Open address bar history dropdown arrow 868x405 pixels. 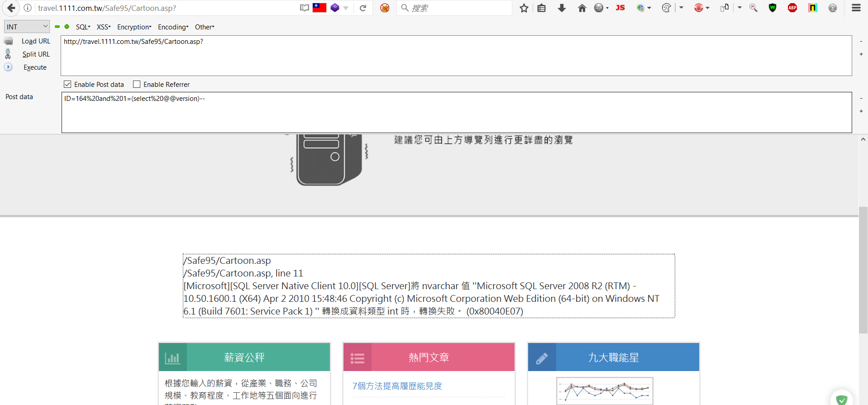pyautogui.click(x=346, y=8)
